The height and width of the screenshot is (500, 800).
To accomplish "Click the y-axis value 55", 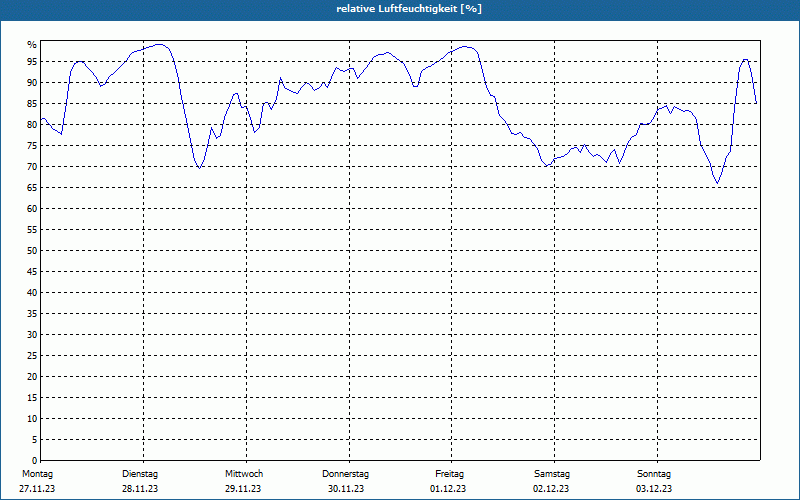I will (32, 230).
